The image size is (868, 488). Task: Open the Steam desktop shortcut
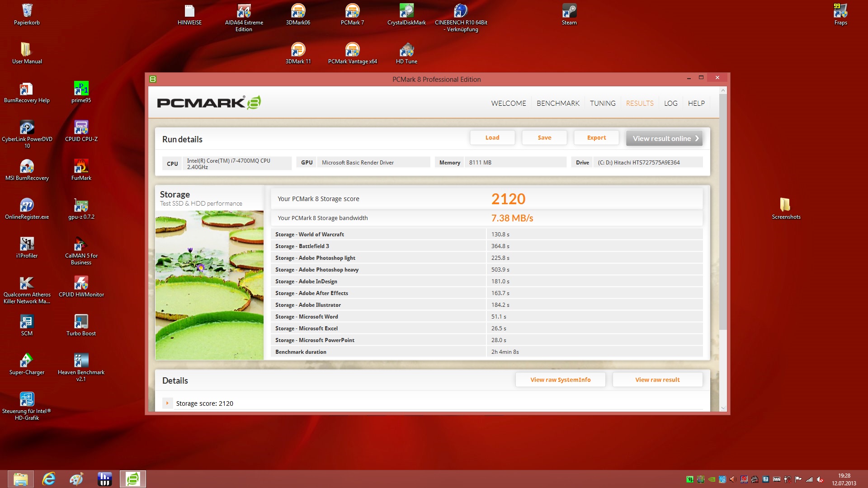[x=569, y=11]
